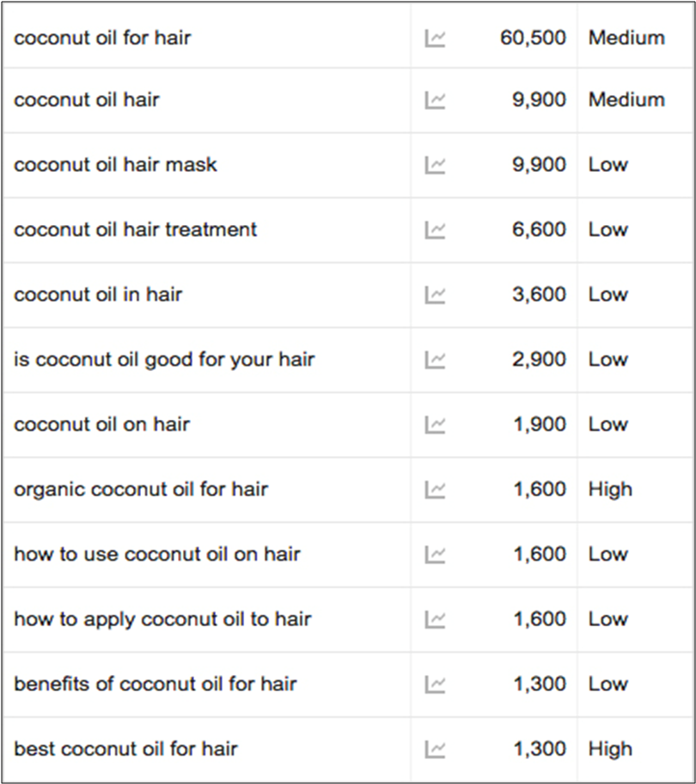The height and width of the screenshot is (784, 696).
Task: View trend icon for 'organic coconut oil for hair'
Action: click(436, 489)
